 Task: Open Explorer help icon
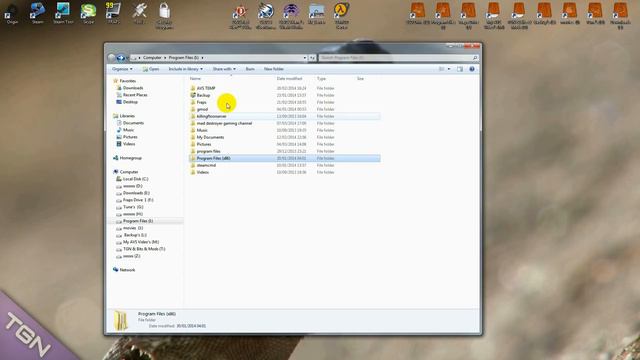[472, 69]
